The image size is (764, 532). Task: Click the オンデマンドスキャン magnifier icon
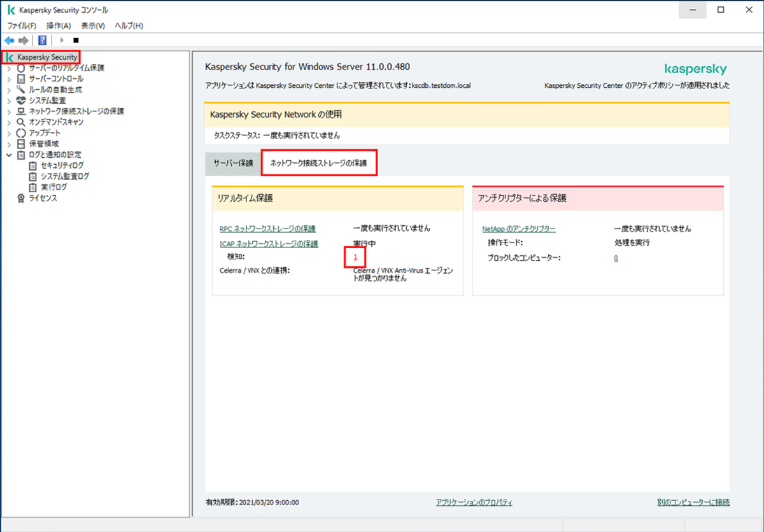[21, 122]
